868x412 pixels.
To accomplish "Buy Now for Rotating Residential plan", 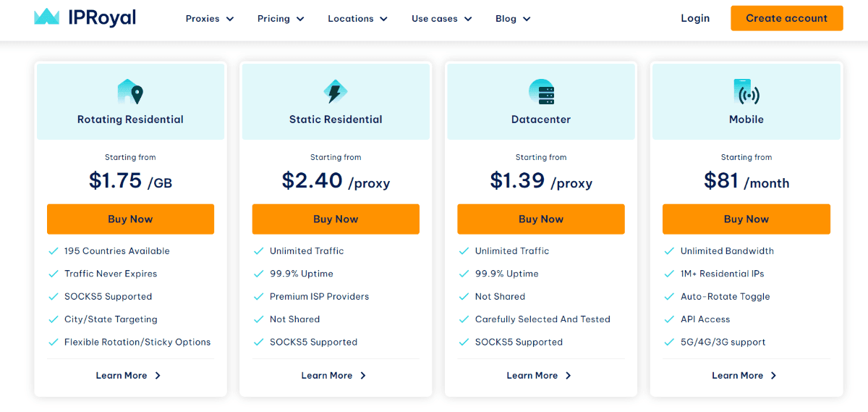I will coord(130,219).
